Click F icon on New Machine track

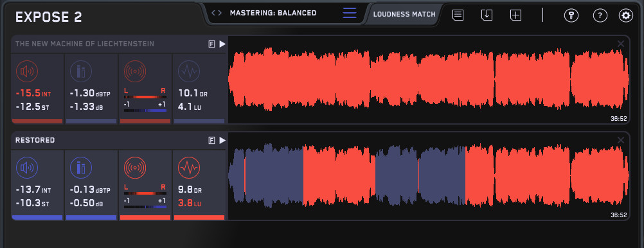pos(212,44)
